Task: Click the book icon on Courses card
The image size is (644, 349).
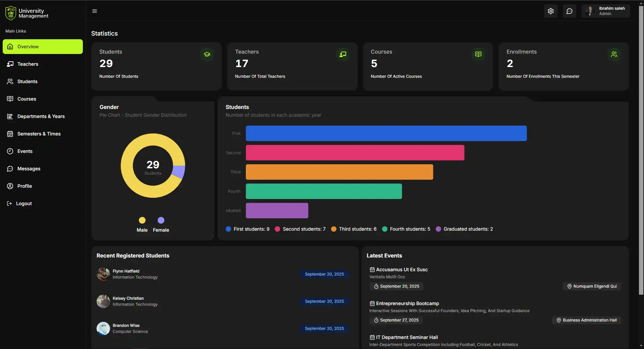Action: [478, 54]
